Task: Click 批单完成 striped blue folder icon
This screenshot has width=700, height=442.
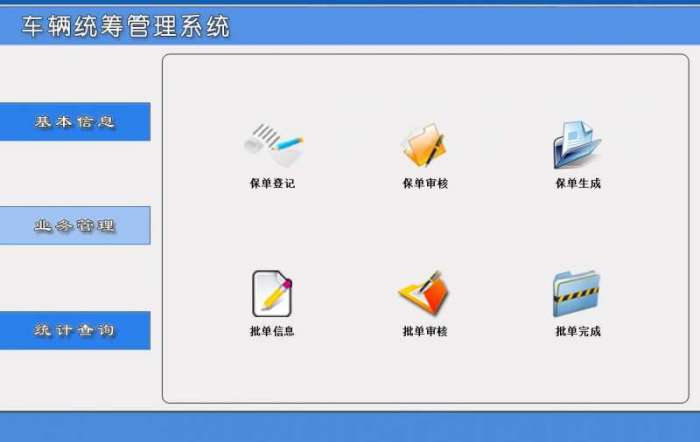Action: click(576, 293)
